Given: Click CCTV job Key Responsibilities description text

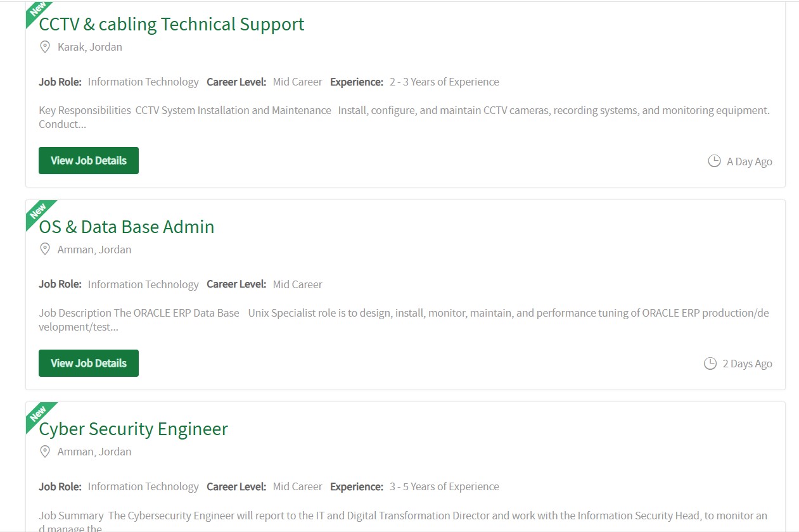Looking at the screenshot, I should [x=404, y=117].
